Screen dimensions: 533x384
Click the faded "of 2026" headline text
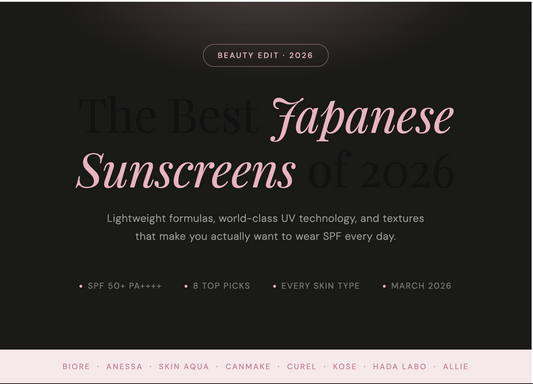point(381,170)
